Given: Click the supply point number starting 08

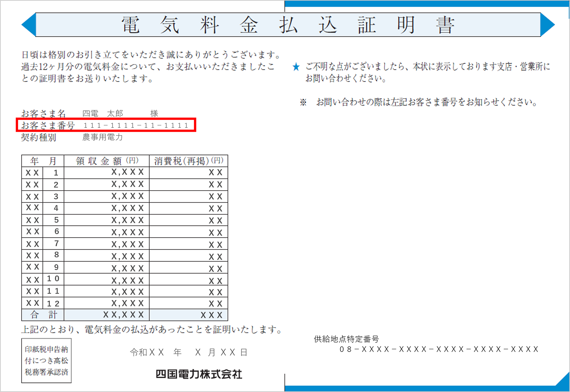Looking at the screenshot, I should coord(439,349).
